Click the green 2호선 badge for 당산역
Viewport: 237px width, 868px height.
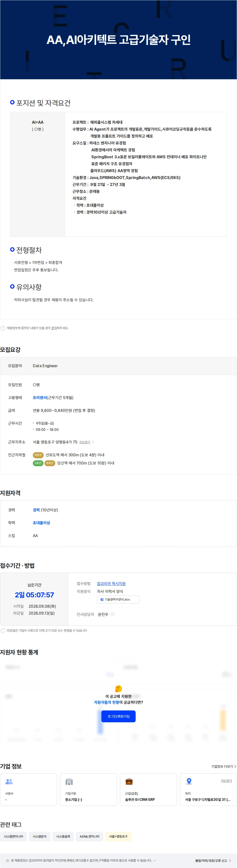[38, 463]
